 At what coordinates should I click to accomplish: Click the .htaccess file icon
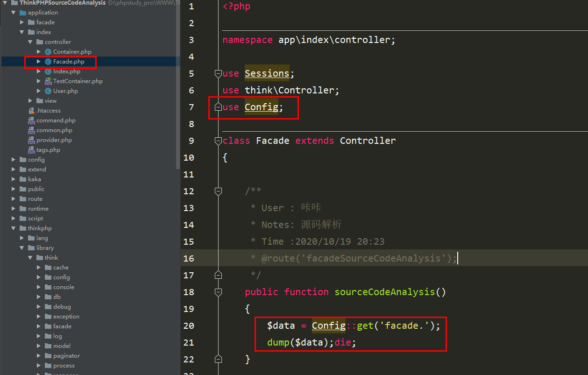pos(31,111)
